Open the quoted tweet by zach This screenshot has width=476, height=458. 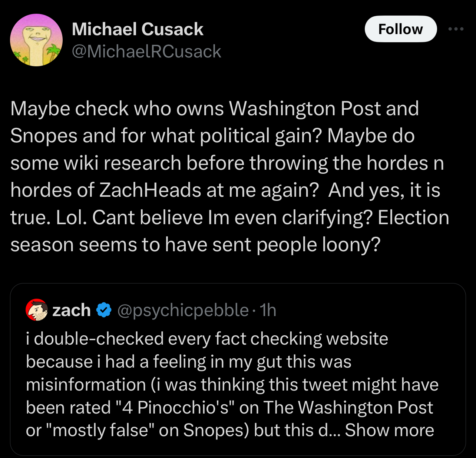[x=238, y=369]
